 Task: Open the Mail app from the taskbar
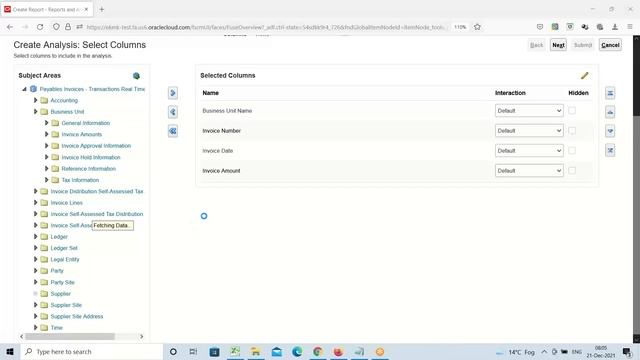coord(276,351)
